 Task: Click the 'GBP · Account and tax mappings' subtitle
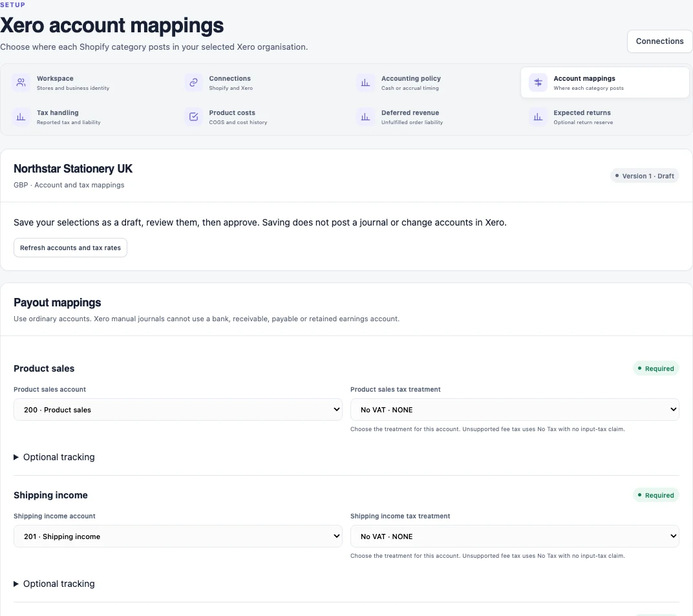(69, 185)
